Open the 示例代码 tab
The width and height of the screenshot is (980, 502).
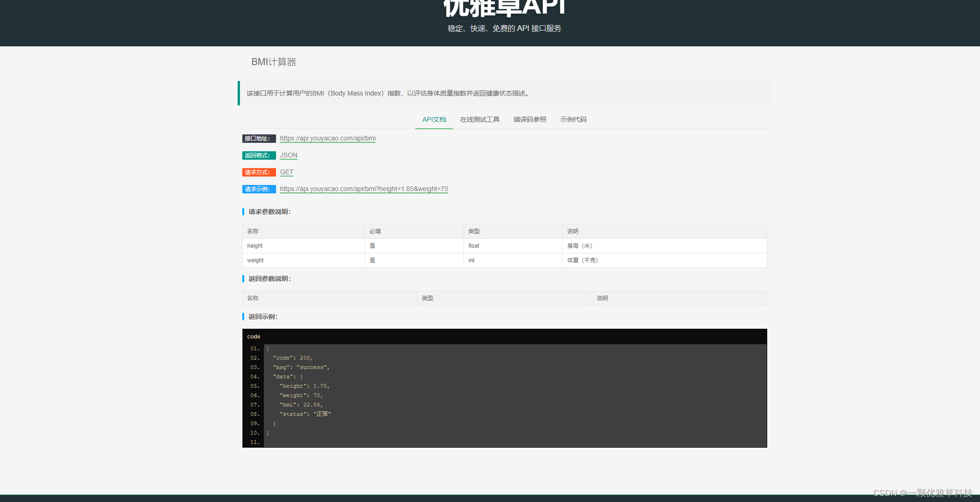573,119
